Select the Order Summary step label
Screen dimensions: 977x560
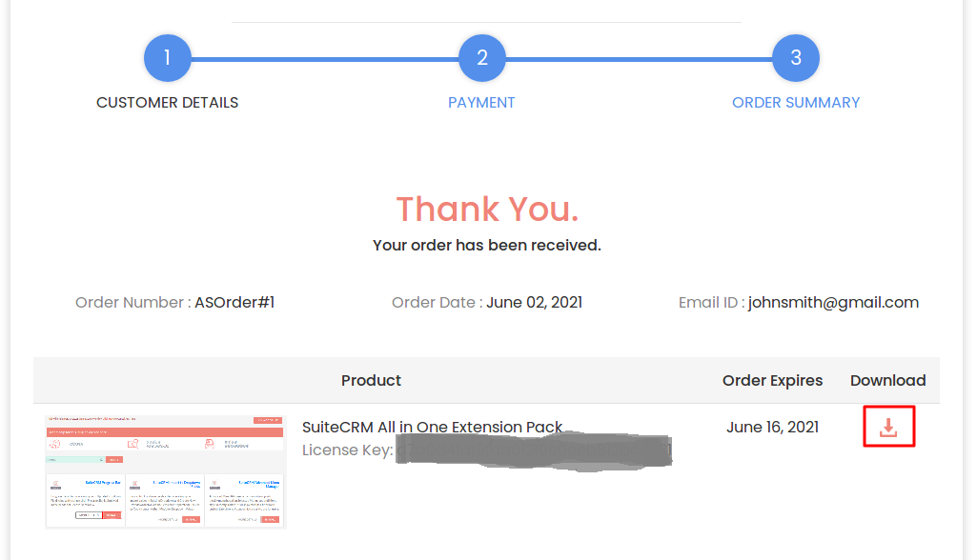[x=796, y=102]
